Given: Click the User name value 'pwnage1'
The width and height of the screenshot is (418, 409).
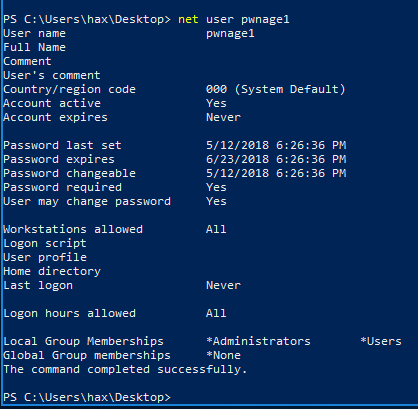Looking at the screenshot, I should tap(230, 34).
